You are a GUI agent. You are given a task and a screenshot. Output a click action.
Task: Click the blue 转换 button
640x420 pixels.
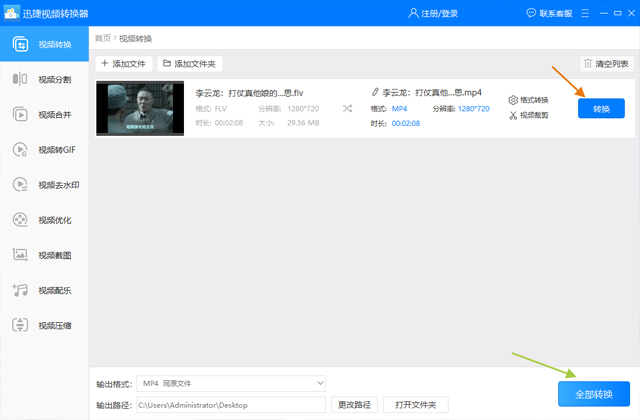pos(601,109)
